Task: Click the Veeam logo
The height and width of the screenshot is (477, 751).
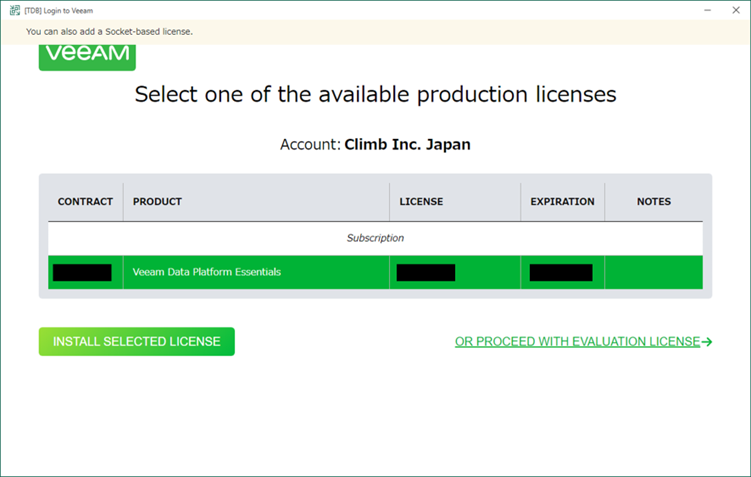Action: click(87, 55)
